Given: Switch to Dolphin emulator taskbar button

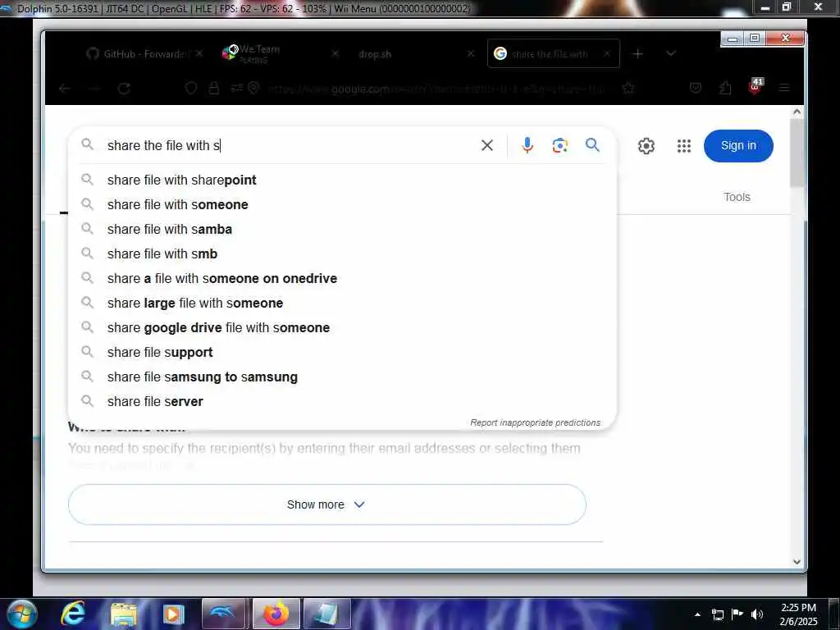Looking at the screenshot, I should point(223,614).
